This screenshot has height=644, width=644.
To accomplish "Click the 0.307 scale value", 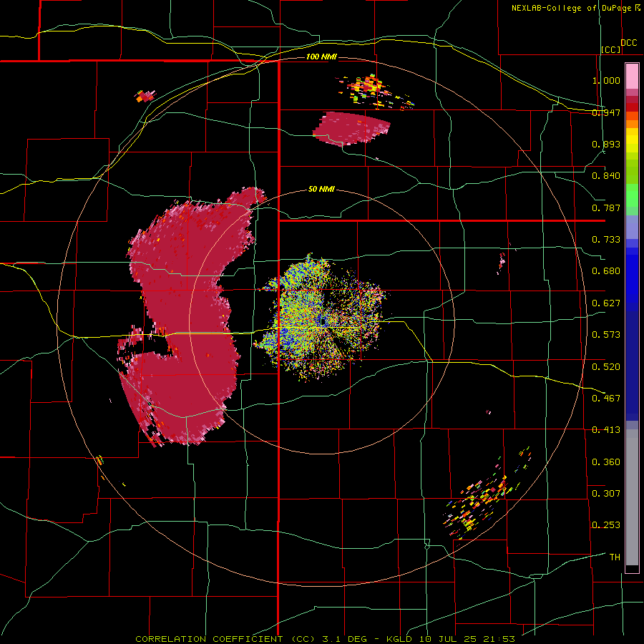I will tap(606, 493).
